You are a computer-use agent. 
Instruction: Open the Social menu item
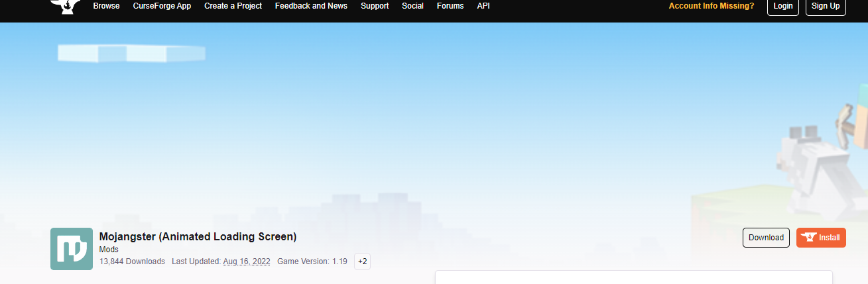(x=412, y=6)
